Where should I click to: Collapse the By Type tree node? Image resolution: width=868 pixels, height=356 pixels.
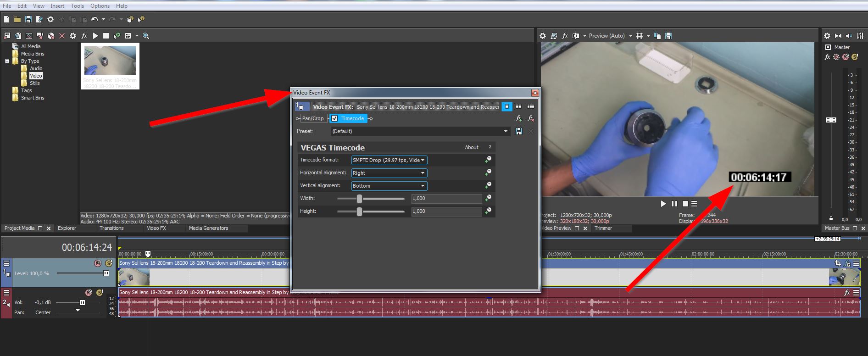point(7,61)
